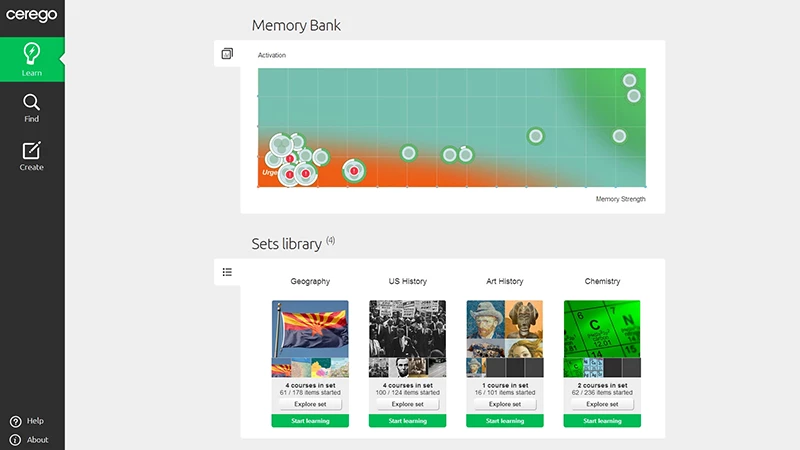Open the Van Gogh Art History thumbnail
The height and width of the screenshot is (450, 800).
point(485,320)
